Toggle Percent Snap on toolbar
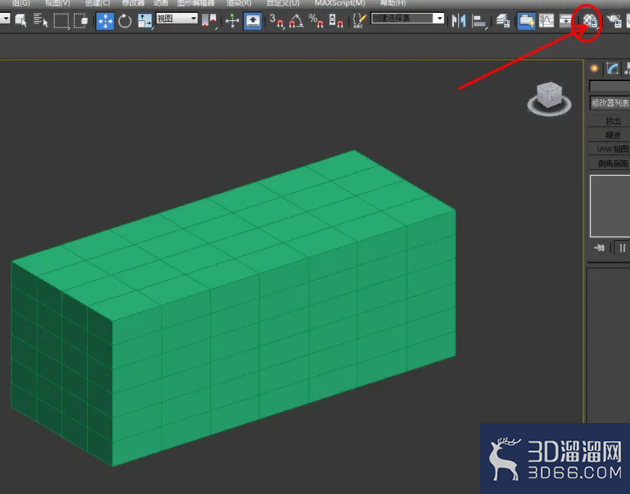 [316, 21]
